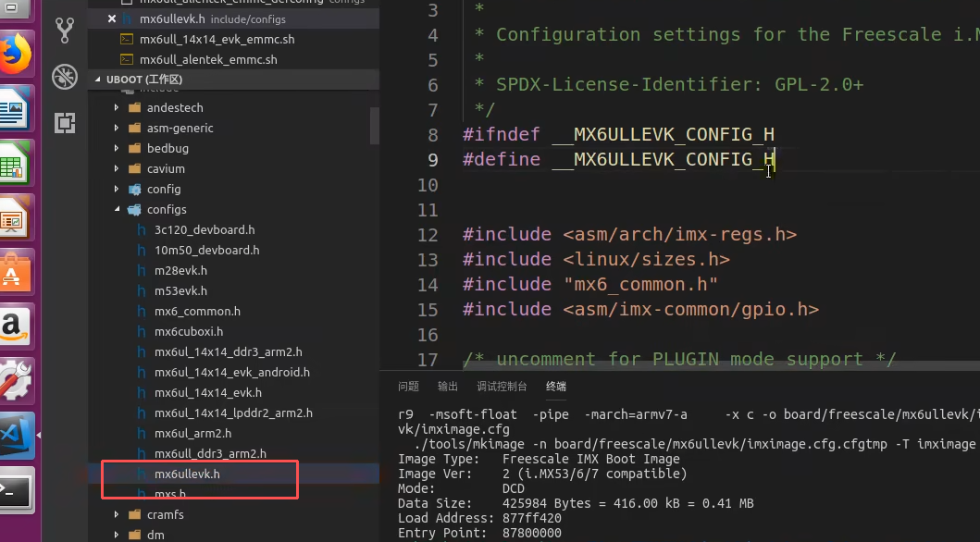Switch to the 终端 (Terminal) panel tab

coord(555,387)
